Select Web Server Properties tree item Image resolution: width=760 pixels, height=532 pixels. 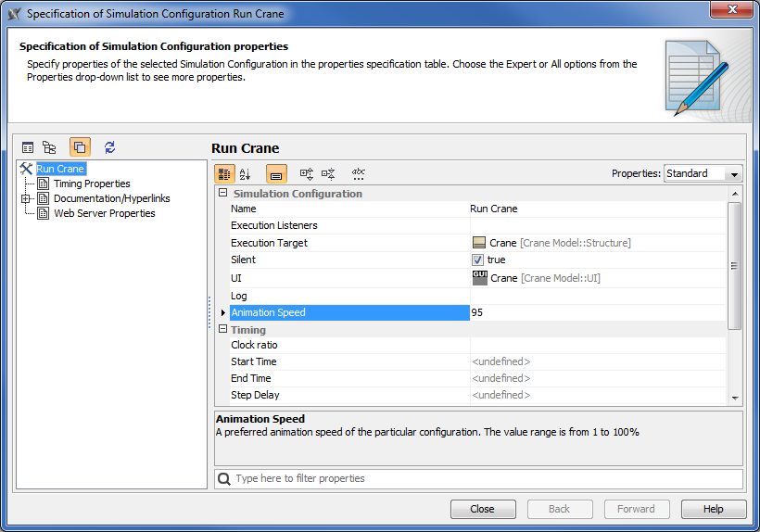click(105, 213)
